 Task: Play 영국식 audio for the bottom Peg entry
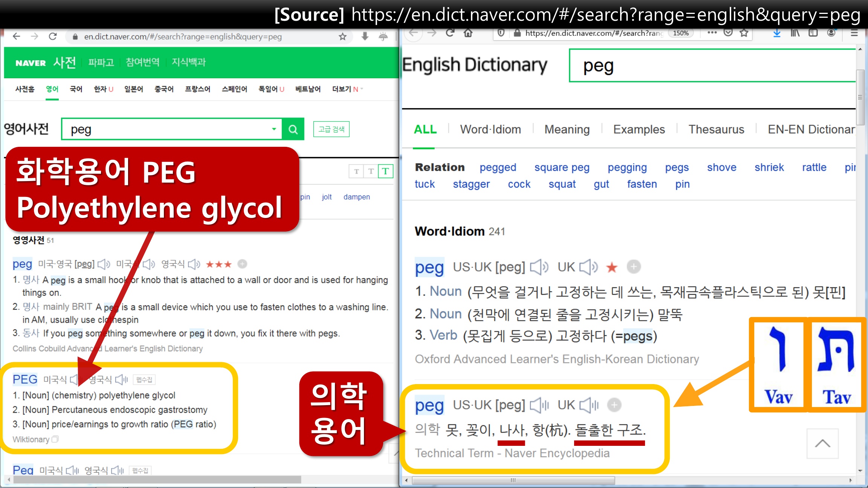tap(117, 470)
